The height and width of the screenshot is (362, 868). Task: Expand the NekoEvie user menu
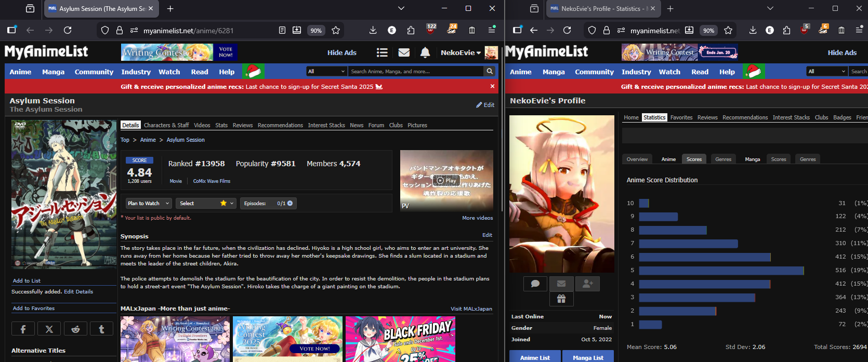click(x=461, y=52)
